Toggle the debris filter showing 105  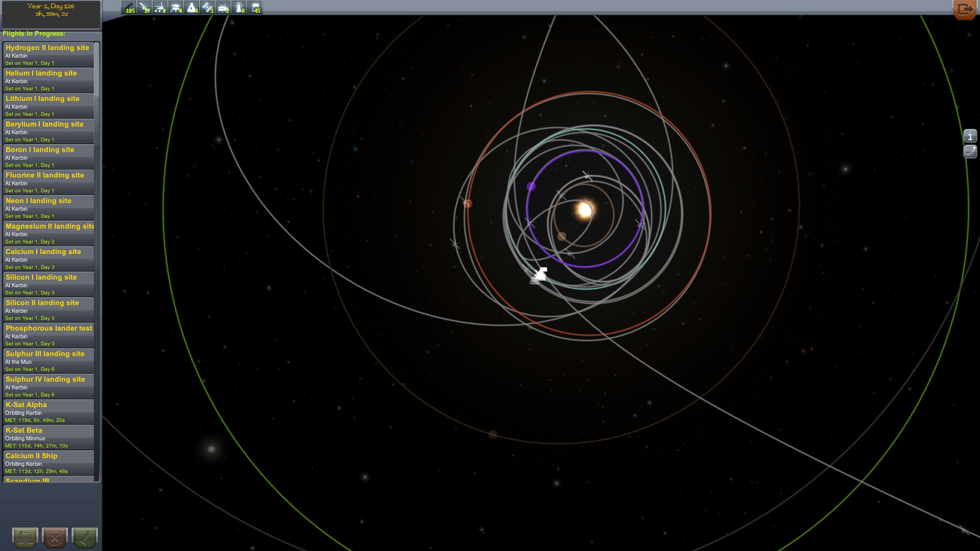(x=129, y=7)
